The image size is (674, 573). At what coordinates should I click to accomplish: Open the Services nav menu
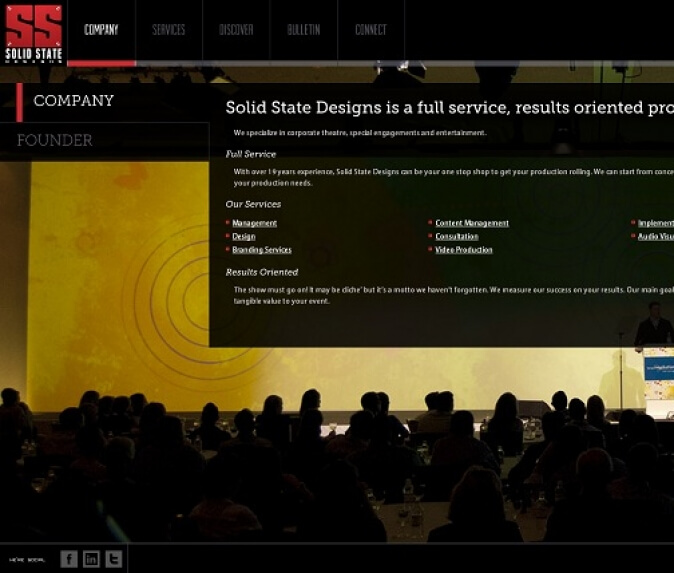pyautogui.click(x=168, y=30)
